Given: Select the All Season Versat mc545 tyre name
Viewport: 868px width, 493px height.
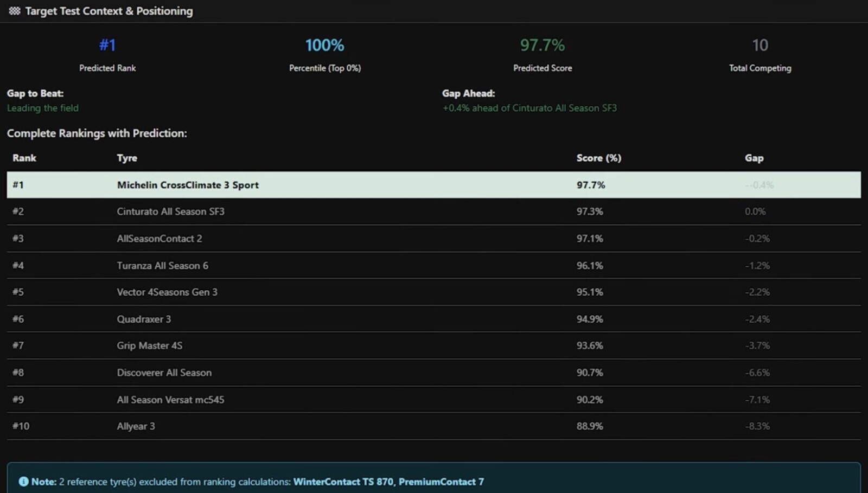Looking at the screenshot, I should pyautogui.click(x=170, y=400).
